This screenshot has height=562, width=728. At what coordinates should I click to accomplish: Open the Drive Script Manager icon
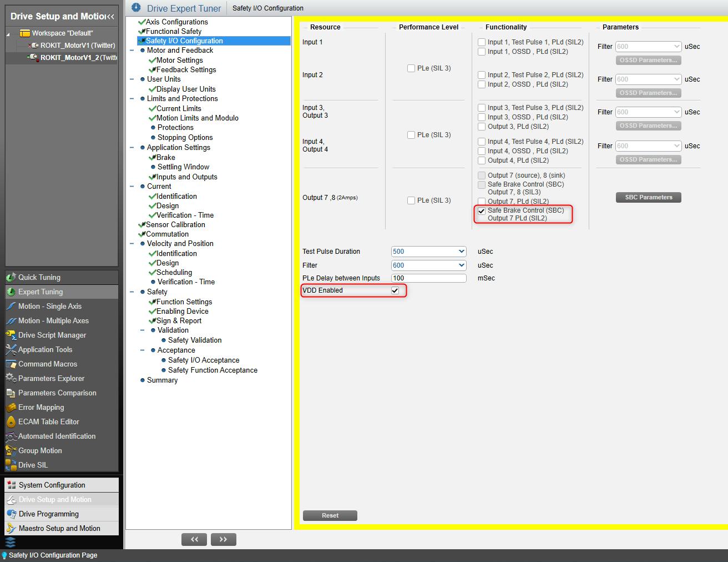(x=11, y=335)
